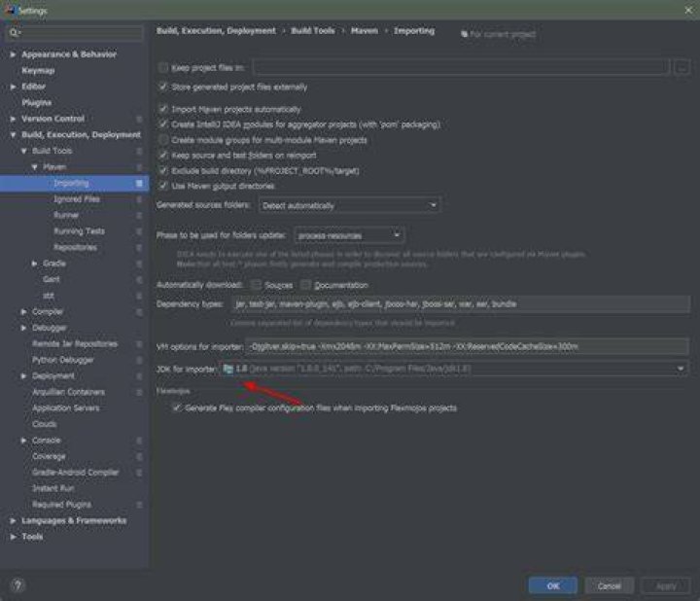
Task: Click the For current project icon in header
Action: click(x=465, y=34)
